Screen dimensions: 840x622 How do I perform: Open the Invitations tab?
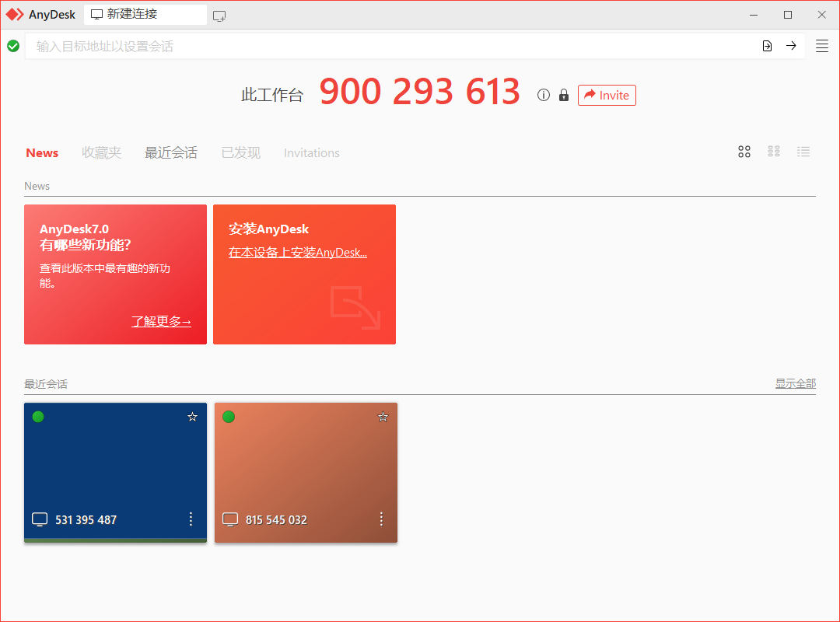[311, 152]
